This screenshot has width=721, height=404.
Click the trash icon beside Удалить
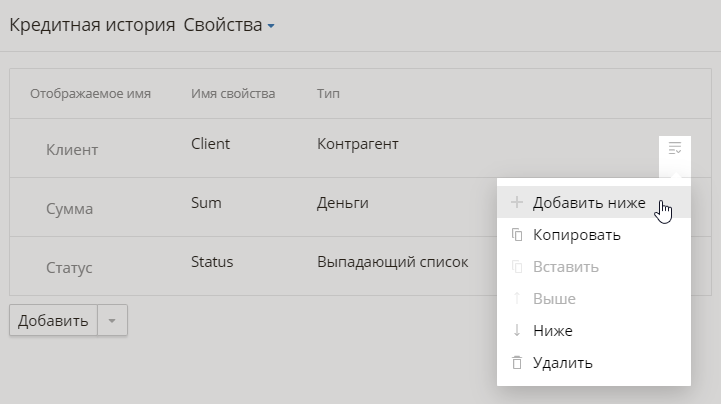point(517,363)
